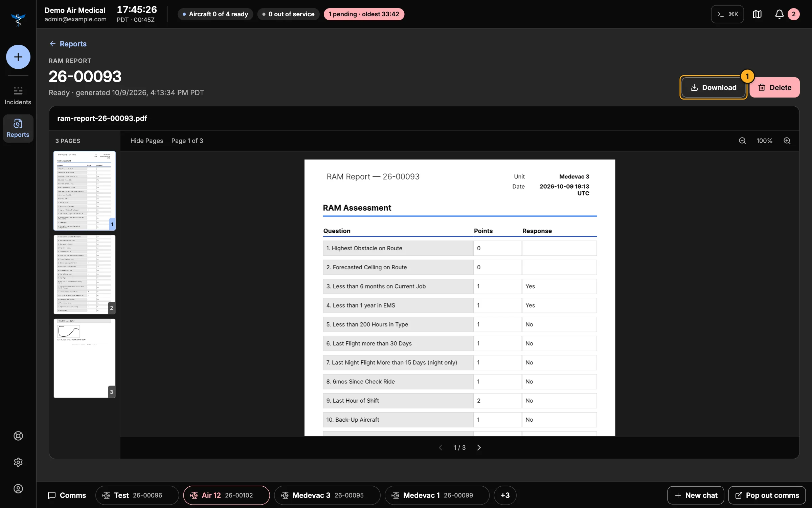Open the Reports sidebar section
The image size is (812, 508).
tap(18, 128)
